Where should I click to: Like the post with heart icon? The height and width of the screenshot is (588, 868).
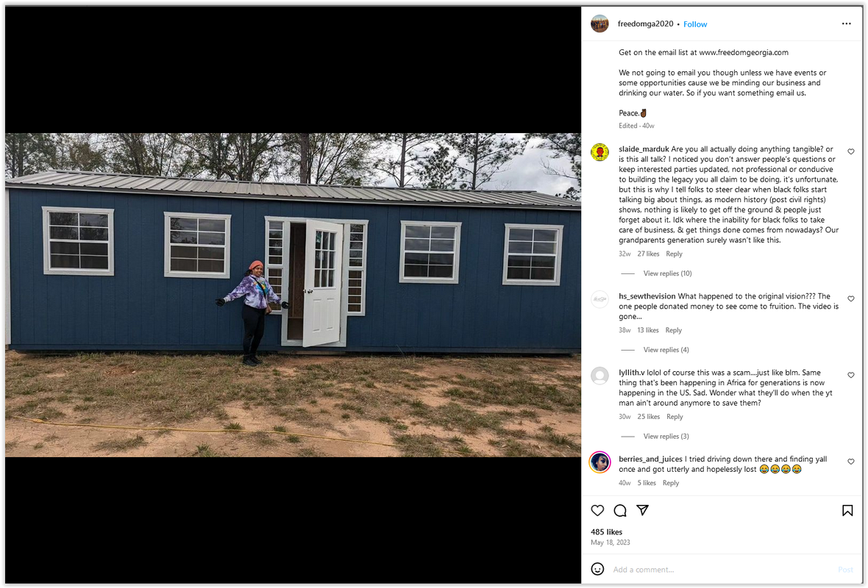pos(597,511)
